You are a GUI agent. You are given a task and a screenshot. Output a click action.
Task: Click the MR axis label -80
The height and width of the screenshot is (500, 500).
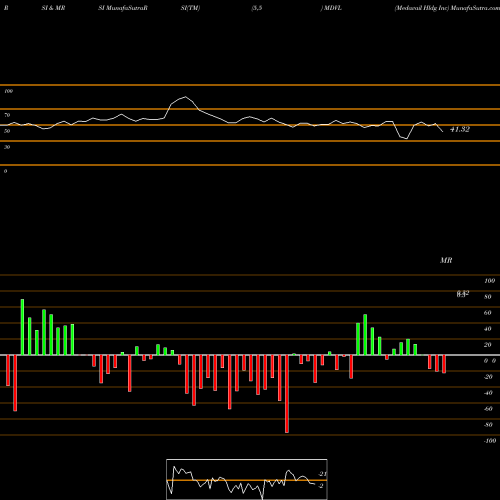point(488,425)
